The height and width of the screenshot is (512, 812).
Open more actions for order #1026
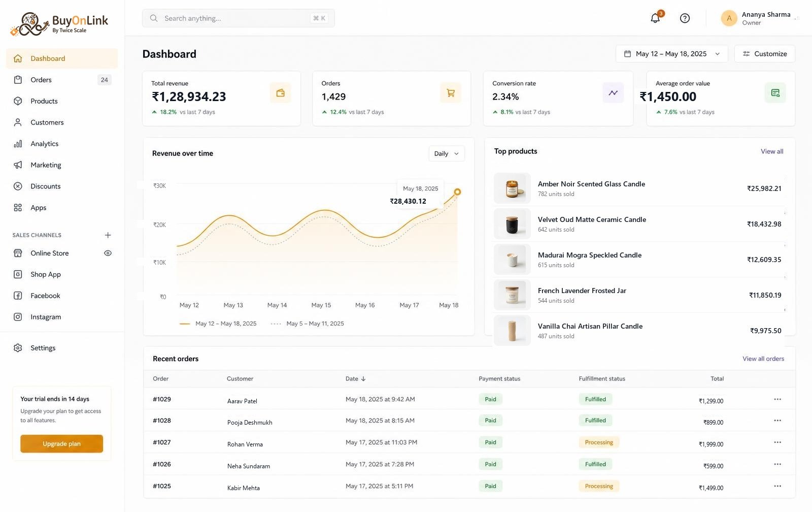[x=777, y=464]
